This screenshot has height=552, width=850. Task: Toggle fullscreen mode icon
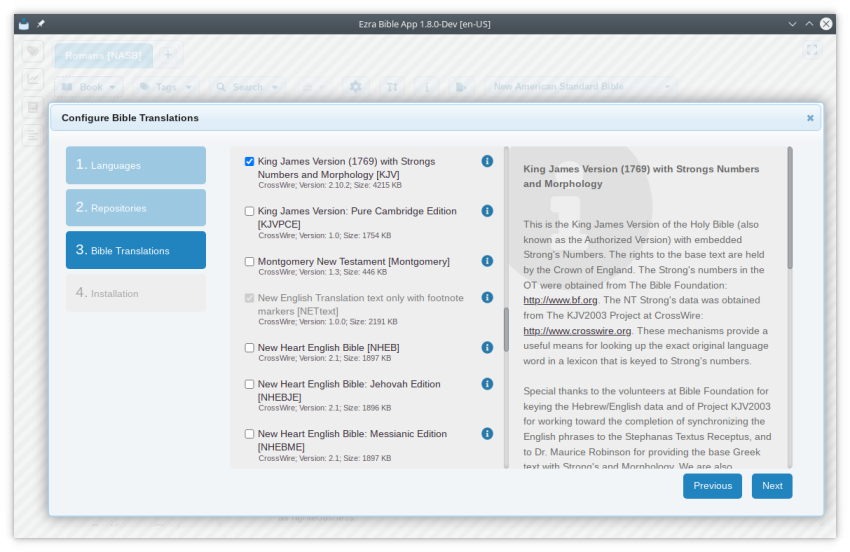[x=812, y=50]
